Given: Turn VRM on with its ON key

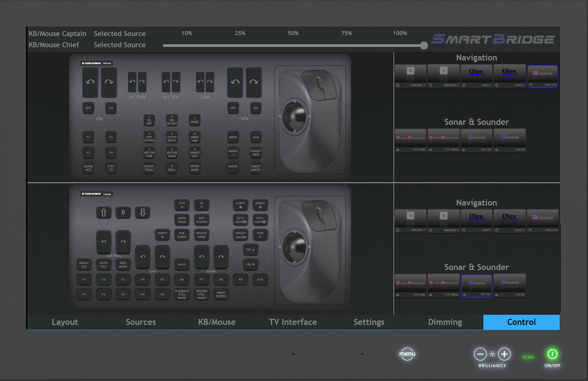Looking at the screenshot, I should click(256, 108).
